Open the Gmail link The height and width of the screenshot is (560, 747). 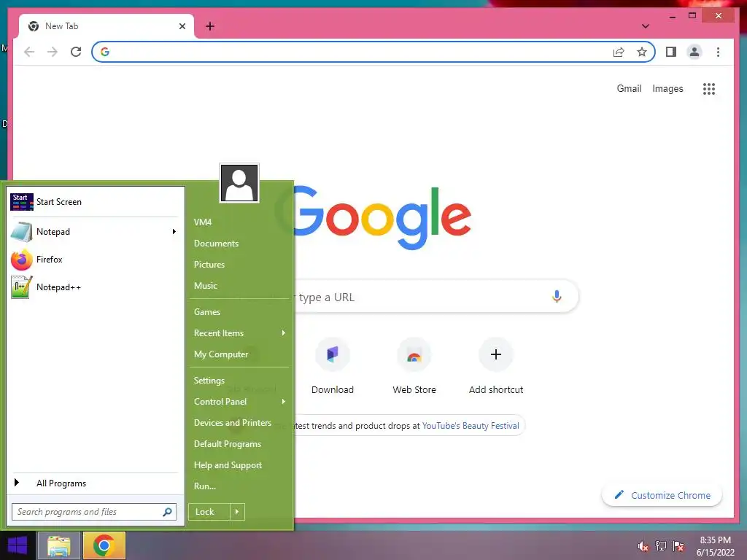pos(629,88)
